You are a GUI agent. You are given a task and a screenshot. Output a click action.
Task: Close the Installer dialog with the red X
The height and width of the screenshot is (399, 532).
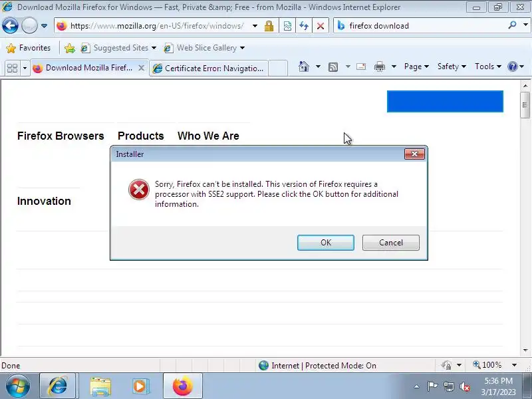click(414, 154)
